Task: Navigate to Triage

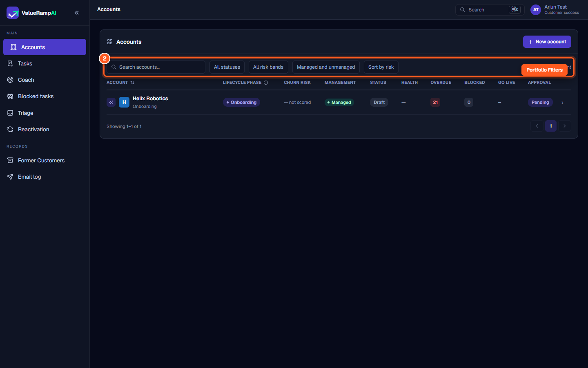Action: coord(45,113)
